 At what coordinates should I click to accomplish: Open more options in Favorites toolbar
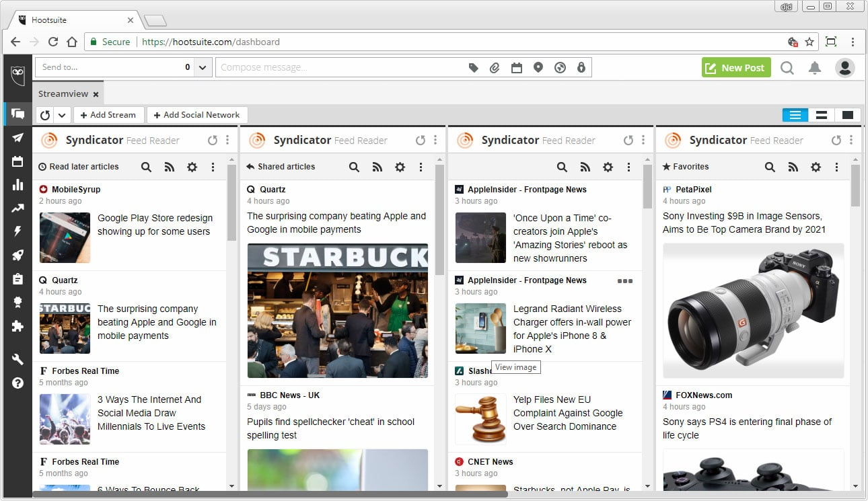point(836,167)
